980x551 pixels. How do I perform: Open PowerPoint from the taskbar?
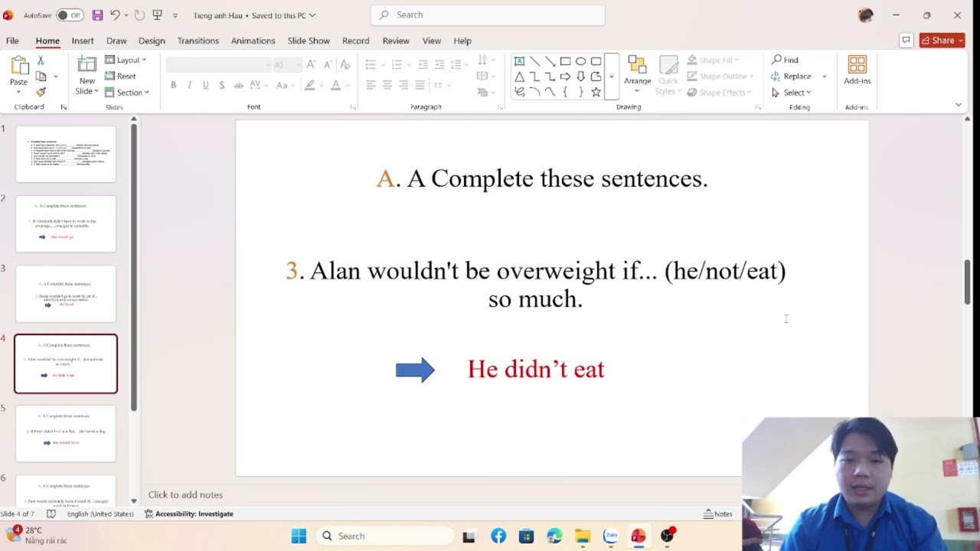(639, 536)
